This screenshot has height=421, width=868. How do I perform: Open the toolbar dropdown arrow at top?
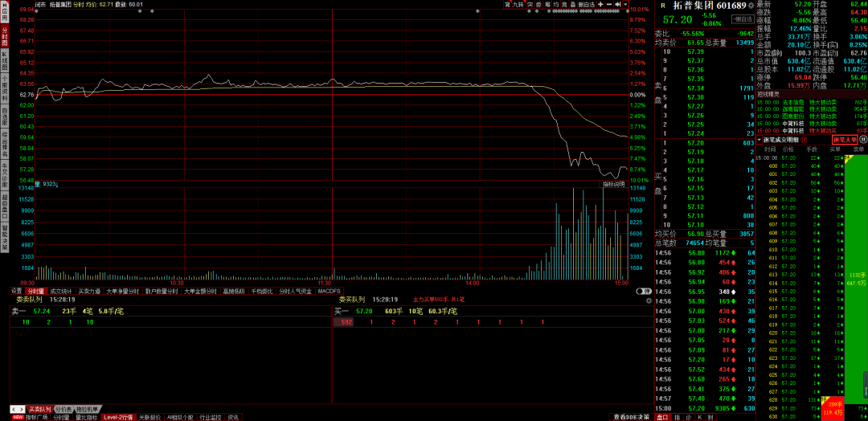[x=625, y=5]
